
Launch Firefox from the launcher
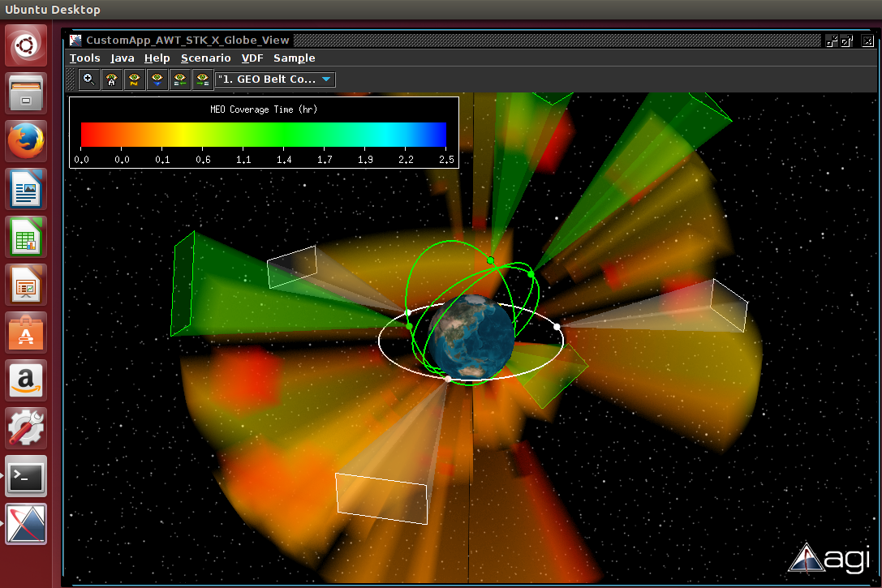(26, 141)
